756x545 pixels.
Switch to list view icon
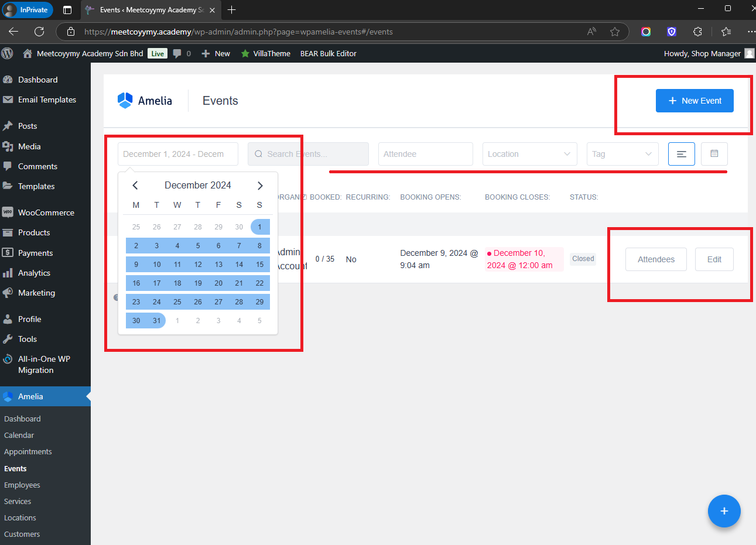point(681,154)
